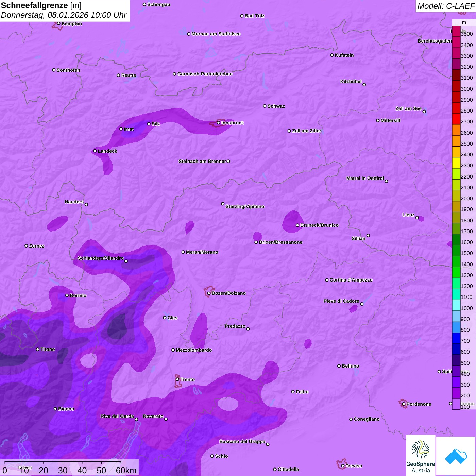
Task: Click the Bassano del Grappa label
Action: point(242,441)
